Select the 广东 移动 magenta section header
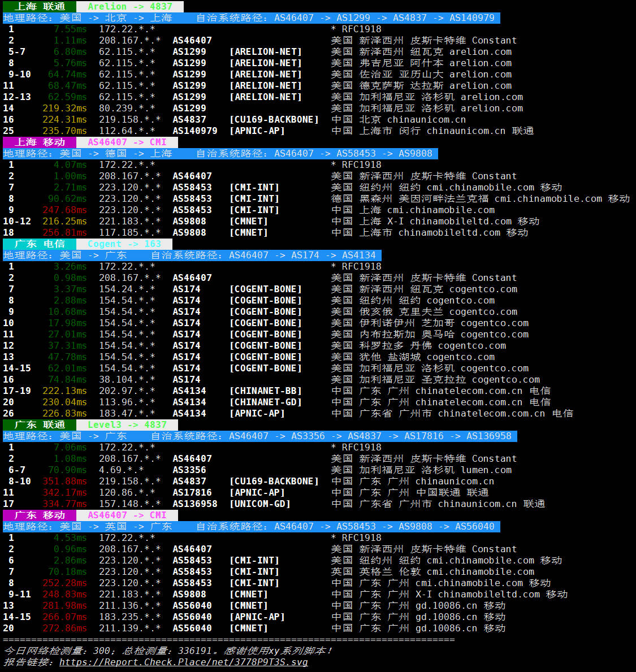636x672 pixels. point(40,515)
